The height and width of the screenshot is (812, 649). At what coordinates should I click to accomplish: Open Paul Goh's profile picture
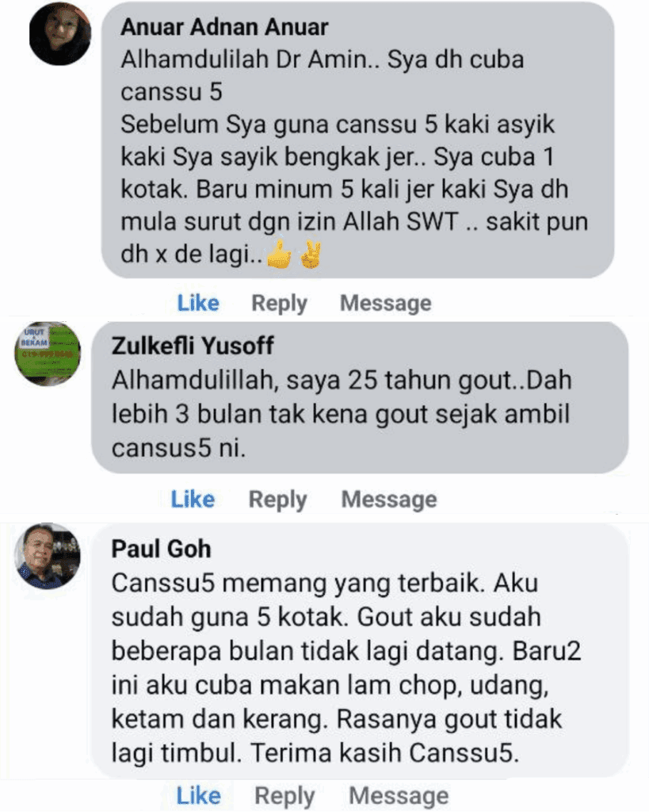pyautogui.click(x=48, y=556)
